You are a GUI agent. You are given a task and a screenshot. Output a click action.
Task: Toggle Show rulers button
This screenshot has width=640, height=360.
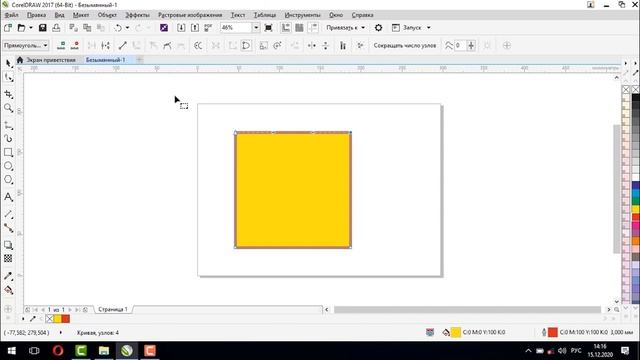point(286,28)
